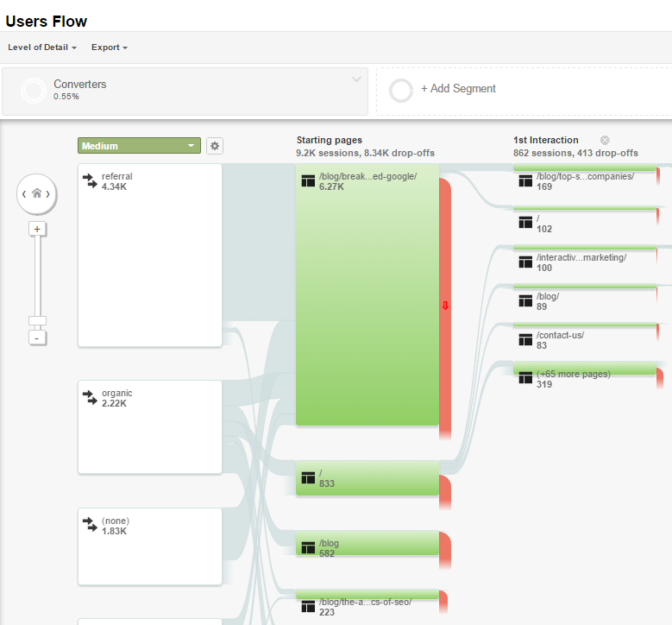The height and width of the screenshot is (625, 672).
Task: Expand the Converters segment chevron
Action: point(356,80)
